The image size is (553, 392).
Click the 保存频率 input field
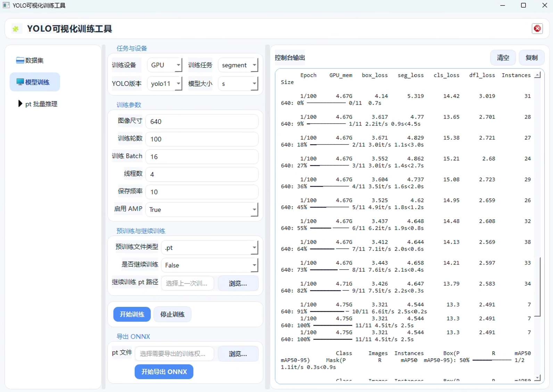[x=202, y=192]
